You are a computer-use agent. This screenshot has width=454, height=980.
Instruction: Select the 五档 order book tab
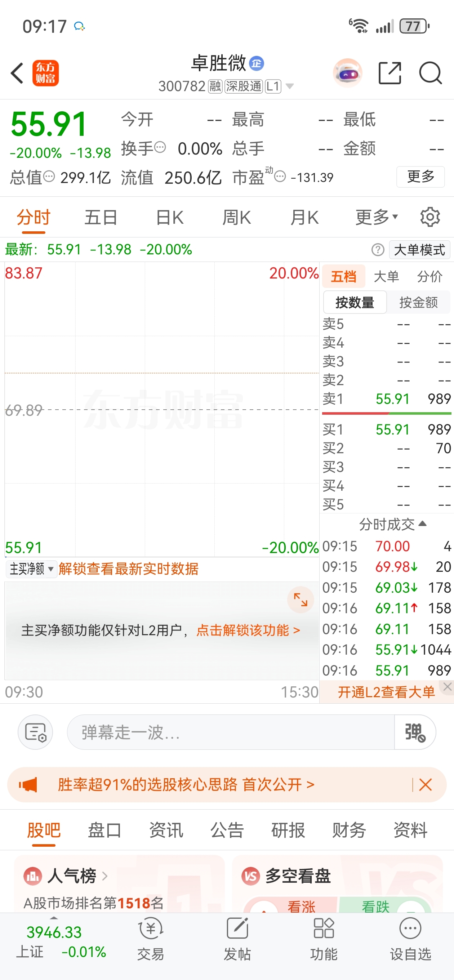click(344, 277)
